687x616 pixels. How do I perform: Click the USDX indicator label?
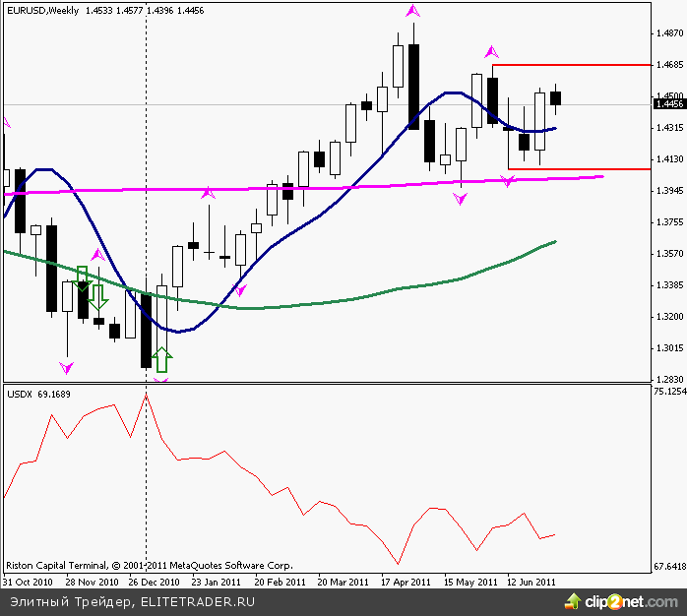pyautogui.click(x=20, y=394)
